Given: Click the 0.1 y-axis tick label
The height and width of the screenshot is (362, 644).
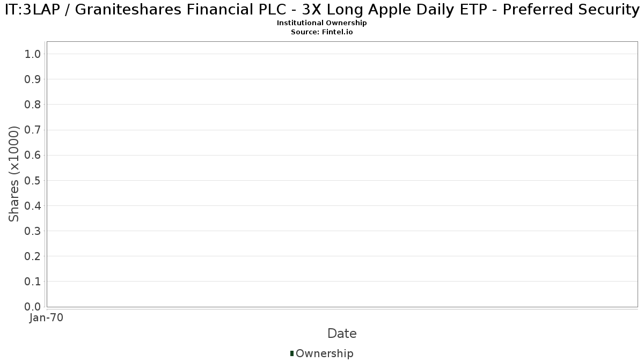Looking at the screenshot, I should click(x=33, y=282).
